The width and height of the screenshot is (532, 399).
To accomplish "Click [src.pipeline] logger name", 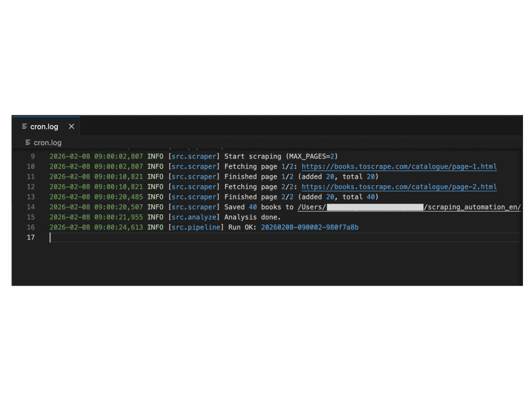I will point(196,227).
